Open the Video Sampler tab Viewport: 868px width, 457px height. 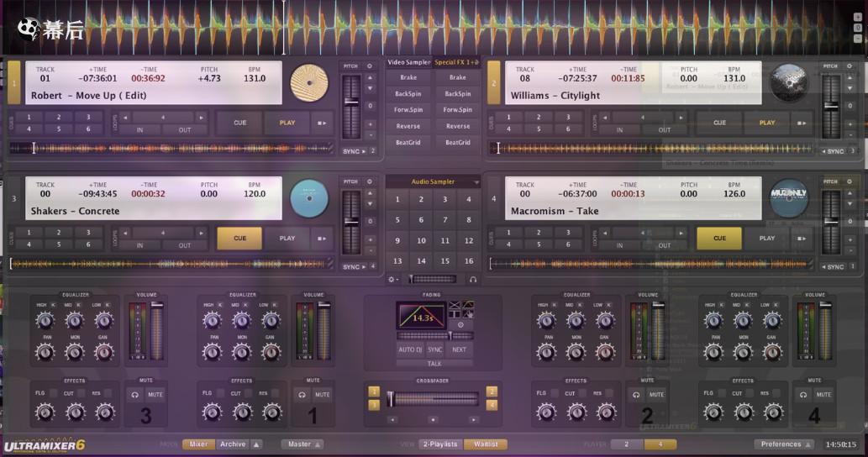pos(408,62)
